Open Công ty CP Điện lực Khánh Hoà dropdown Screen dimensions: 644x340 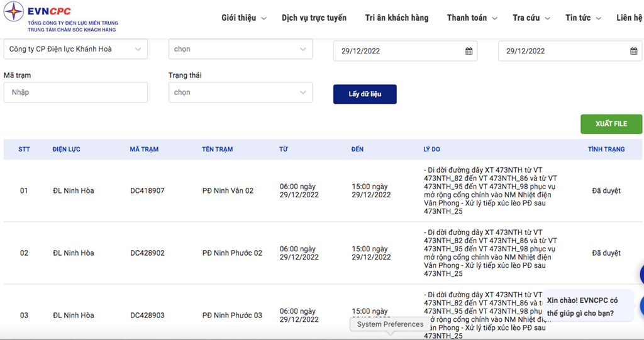click(75, 49)
